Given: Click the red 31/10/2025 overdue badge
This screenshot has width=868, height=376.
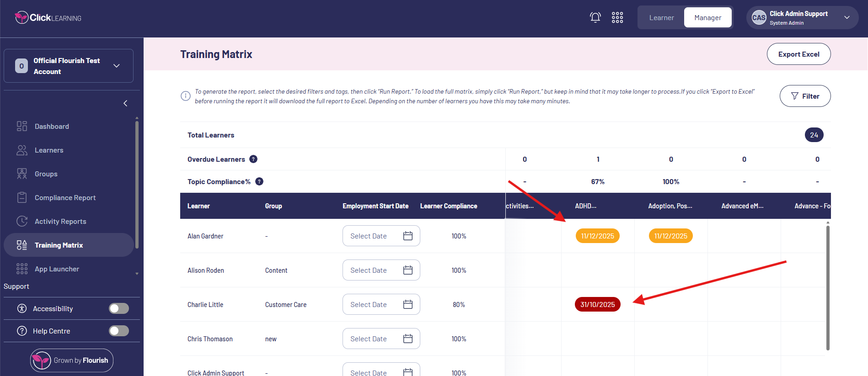Looking at the screenshot, I should pyautogui.click(x=597, y=304).
